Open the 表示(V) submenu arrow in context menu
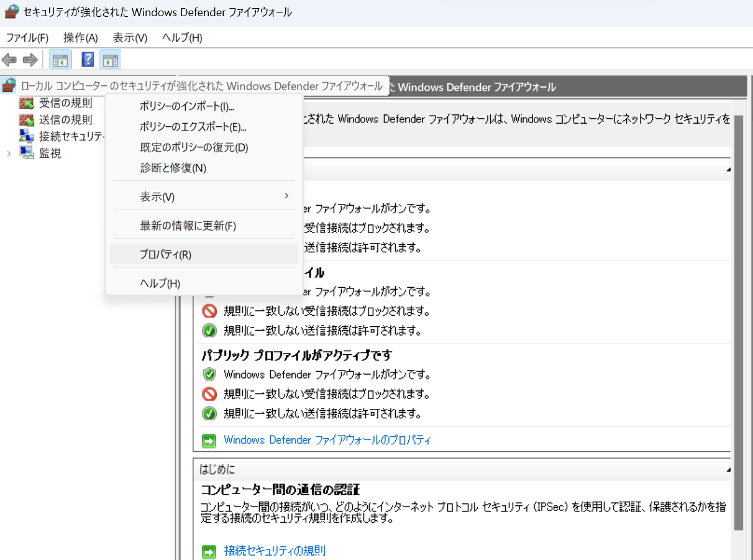Viewport: 753px width, 560px height. click(x=286, y=196)
